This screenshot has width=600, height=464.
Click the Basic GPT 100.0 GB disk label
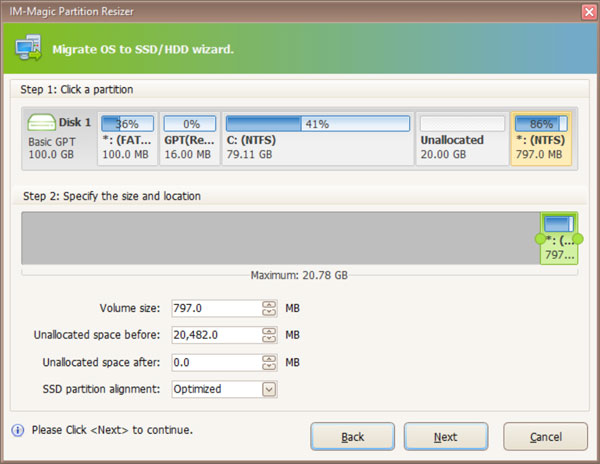[52, 148]
